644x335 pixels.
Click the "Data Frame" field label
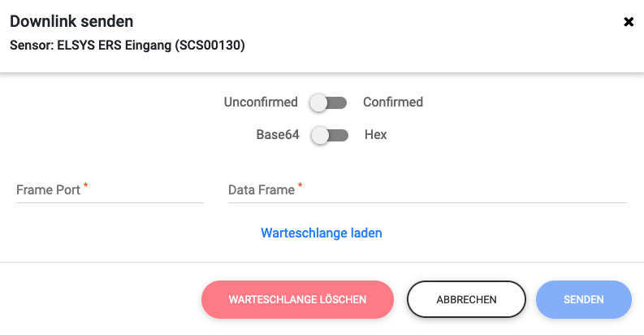(x=261, y=190)
